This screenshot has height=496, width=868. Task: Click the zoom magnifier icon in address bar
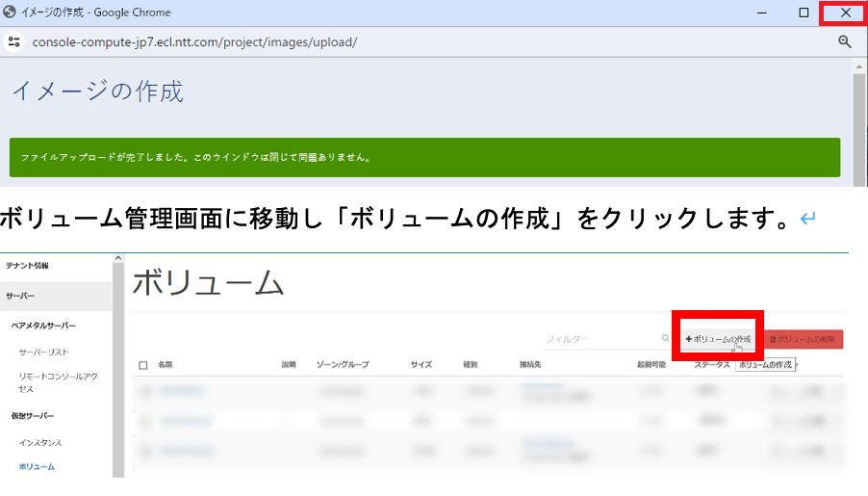click(844, 41)
